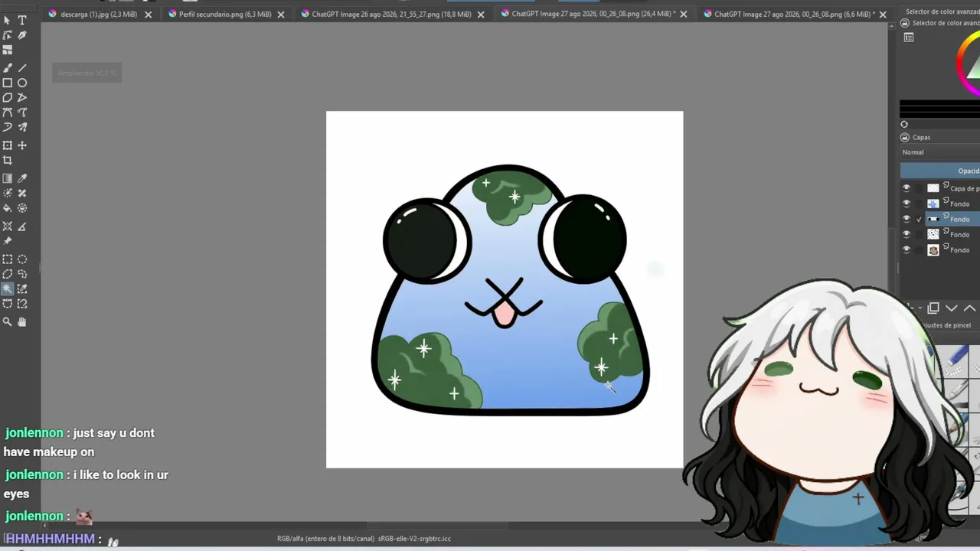This screenshot has height=551, width=980.
Task: Select the Select Shapes arrow tool
Action: pyautogui.click(x=8, y=21)
